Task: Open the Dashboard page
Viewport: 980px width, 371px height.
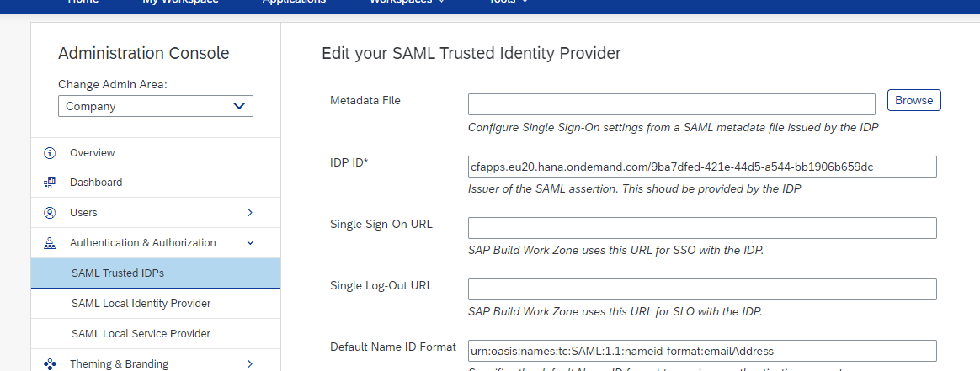Action: click(x=156, y=183)
